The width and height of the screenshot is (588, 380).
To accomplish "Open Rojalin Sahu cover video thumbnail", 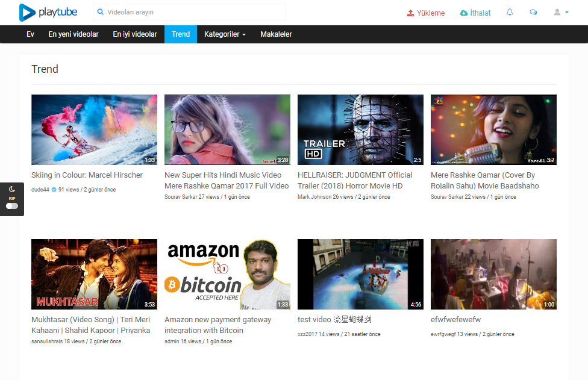I will pos(493,129).
